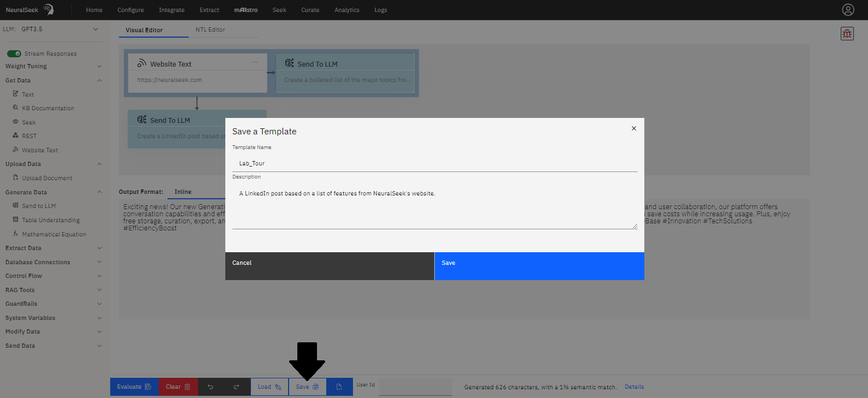The width and height of the screenshot is (868, 398).
Task: Select Table Understanding item
Action: 51,220
